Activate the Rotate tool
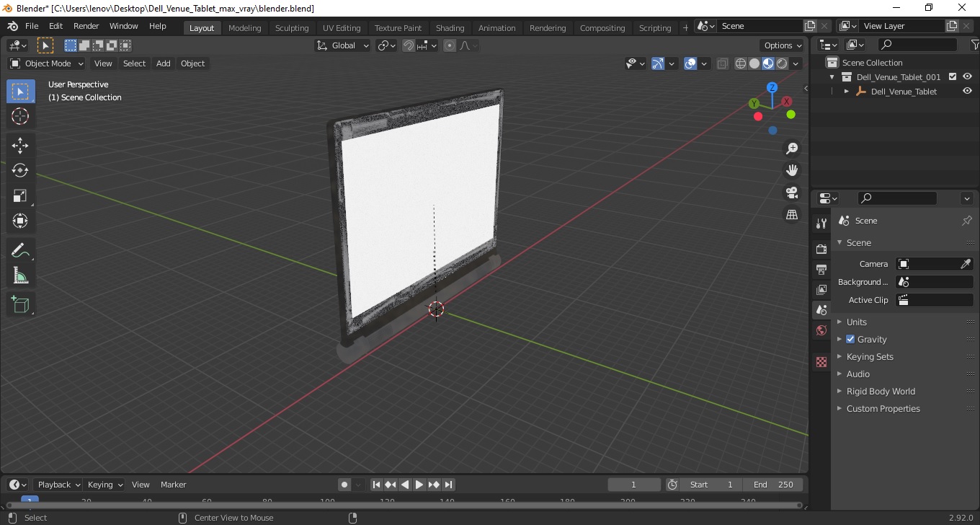The height and width of the screenshot is (525, 980). coord(20,171)
